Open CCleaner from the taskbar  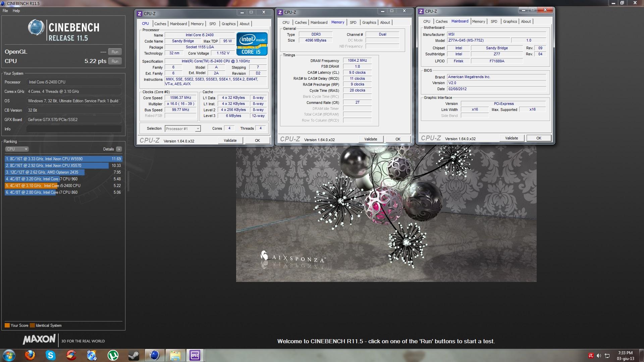[71, 355]
